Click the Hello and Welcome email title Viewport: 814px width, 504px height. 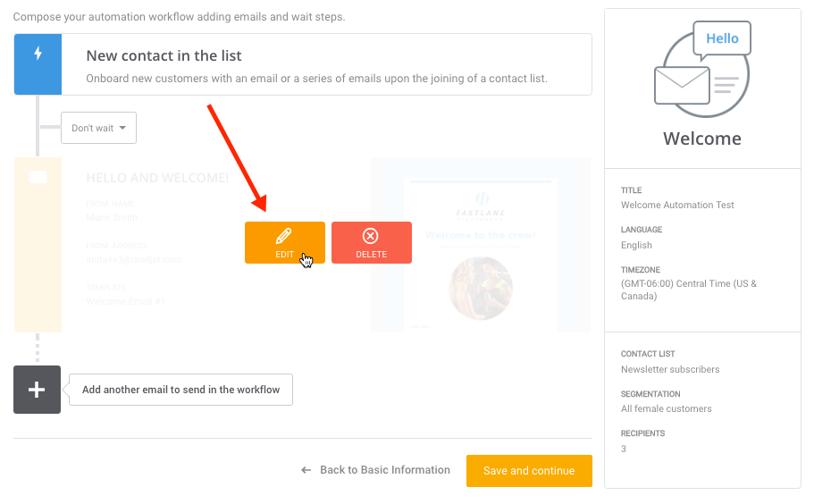[157, 178]
